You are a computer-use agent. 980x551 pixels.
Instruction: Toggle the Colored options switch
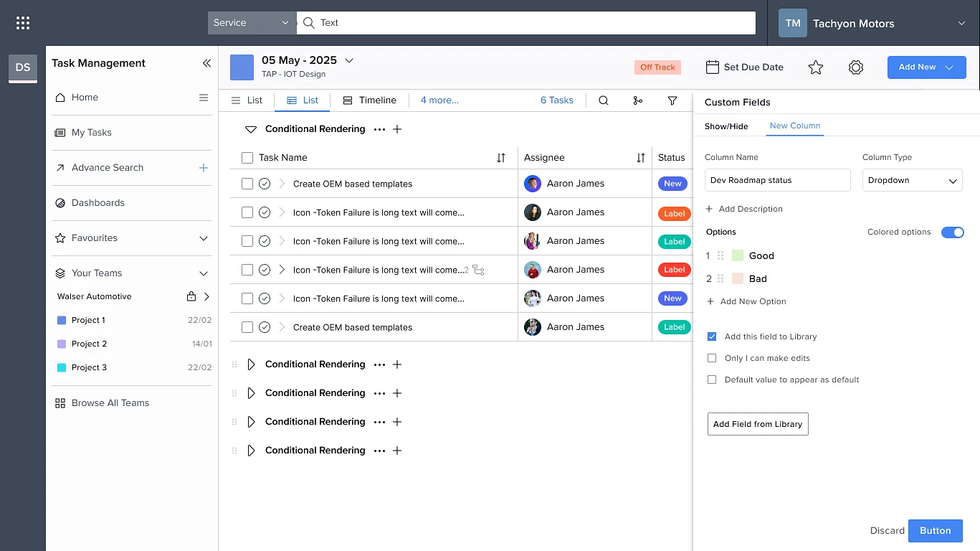953,232
